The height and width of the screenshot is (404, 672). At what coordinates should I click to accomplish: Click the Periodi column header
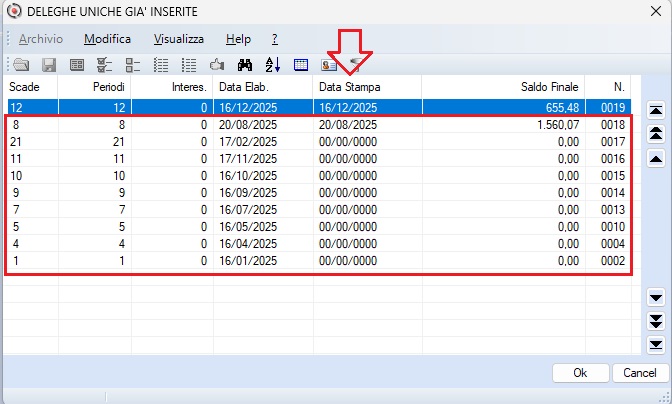coord(94,87)
